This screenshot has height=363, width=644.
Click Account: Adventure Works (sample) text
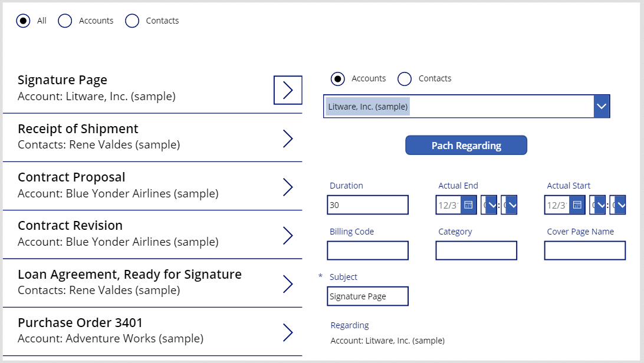(x=110, y=339)
